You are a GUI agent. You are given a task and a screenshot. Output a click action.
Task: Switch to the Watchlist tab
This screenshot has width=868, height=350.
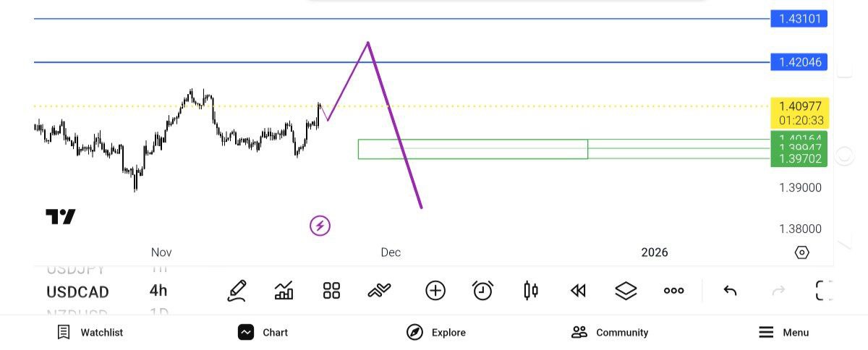(90, 333)
